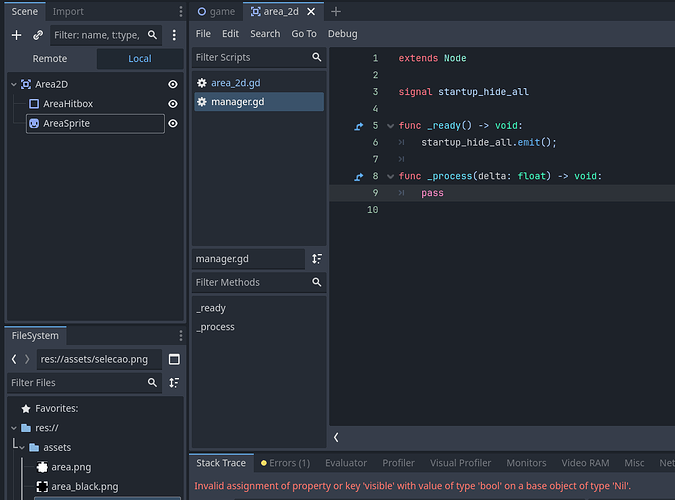This screenshot has height=500, width=675.
Task: Click the Favorites star icon
Action: coord(26,408)
